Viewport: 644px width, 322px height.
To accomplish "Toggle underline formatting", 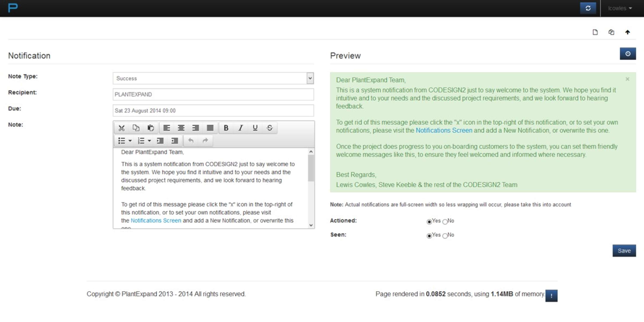I will click(255, 128).
